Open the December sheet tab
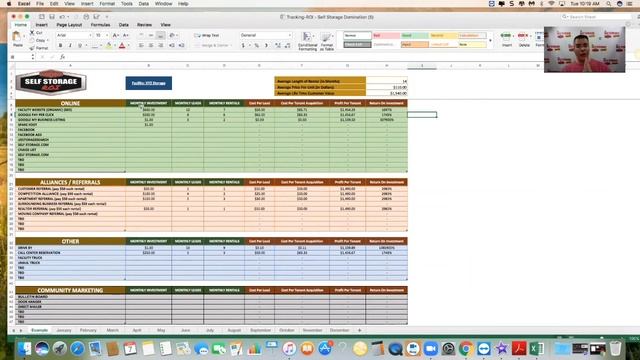The height and width of the screenshot is (360, 640). click(x=339, y=330)
